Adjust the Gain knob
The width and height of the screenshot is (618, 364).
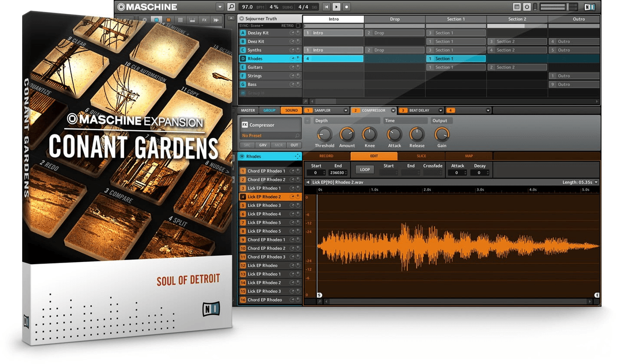pos(442,134)
